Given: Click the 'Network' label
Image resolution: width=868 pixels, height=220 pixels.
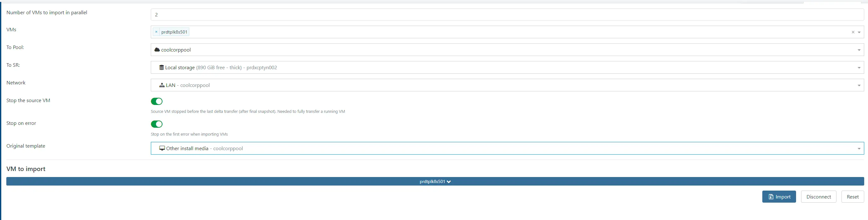Looking at the screenshot, I should 16,83.
